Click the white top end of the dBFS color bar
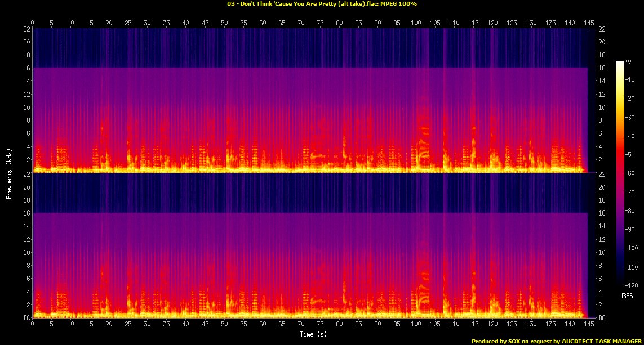This screenshot has width=644, height=345. (x=620, y=62)
